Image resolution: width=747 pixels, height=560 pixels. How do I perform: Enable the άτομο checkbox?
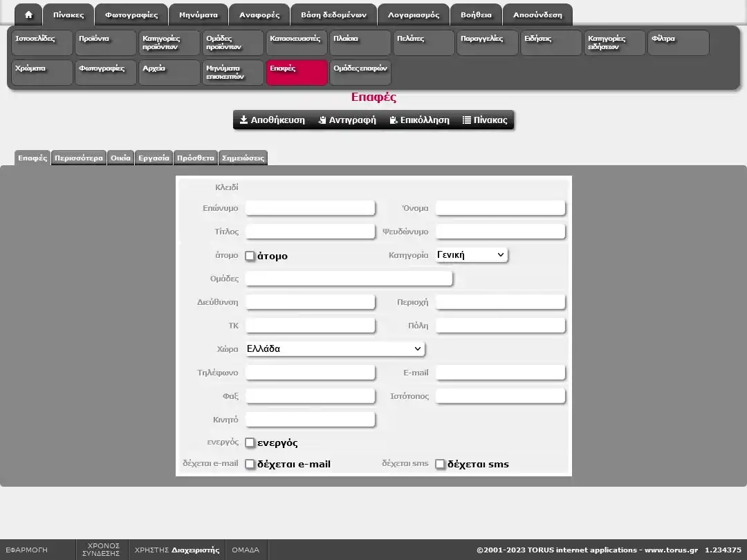(x=250, y=256)
